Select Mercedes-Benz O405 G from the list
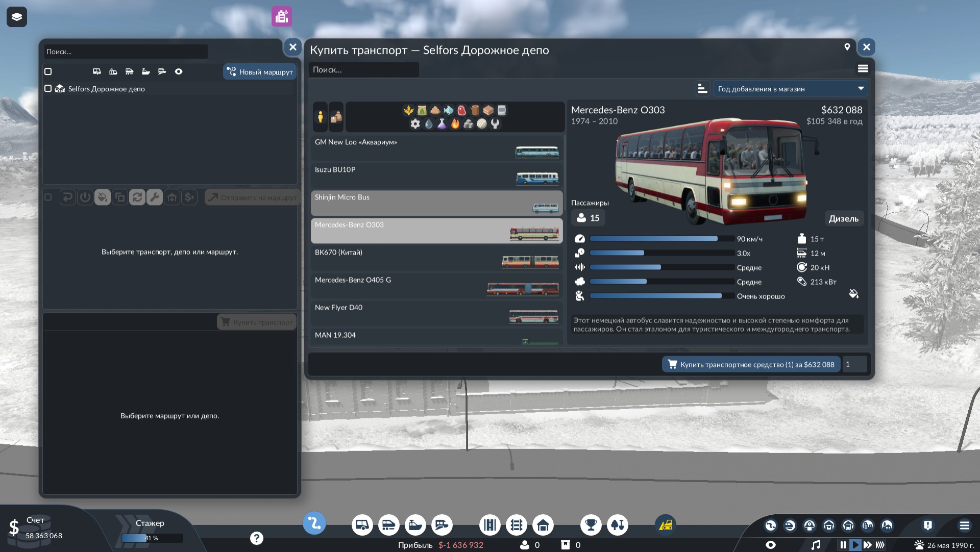 click(437, 286)
